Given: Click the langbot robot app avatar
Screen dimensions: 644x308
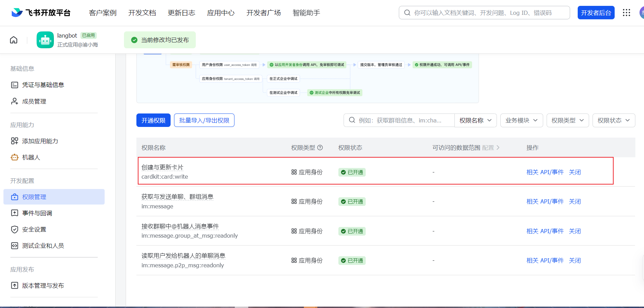Looking at the screenshot, I should pos(45,40).
